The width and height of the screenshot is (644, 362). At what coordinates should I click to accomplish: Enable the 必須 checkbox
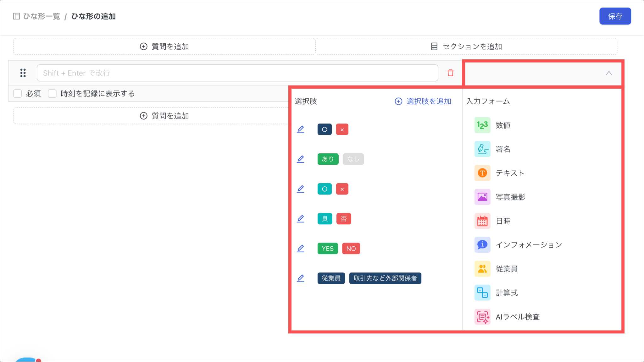(18, 93)
